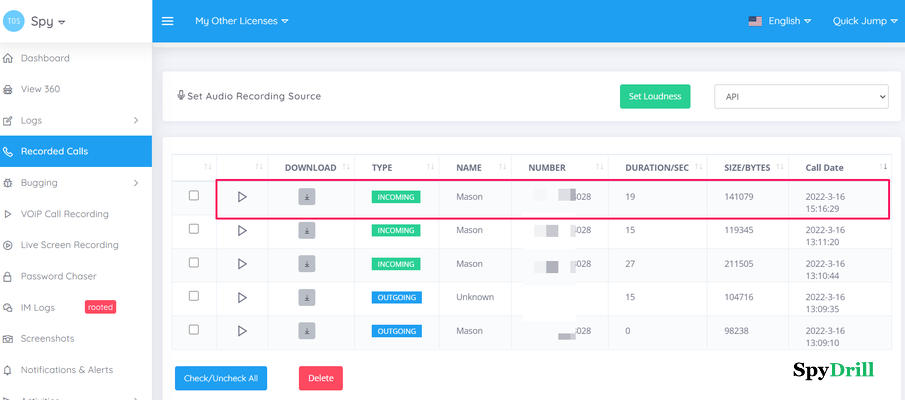Screen dimensions: 905x400
Task: Check the box for the 13:09:10 call
Action: coord(194,329)
